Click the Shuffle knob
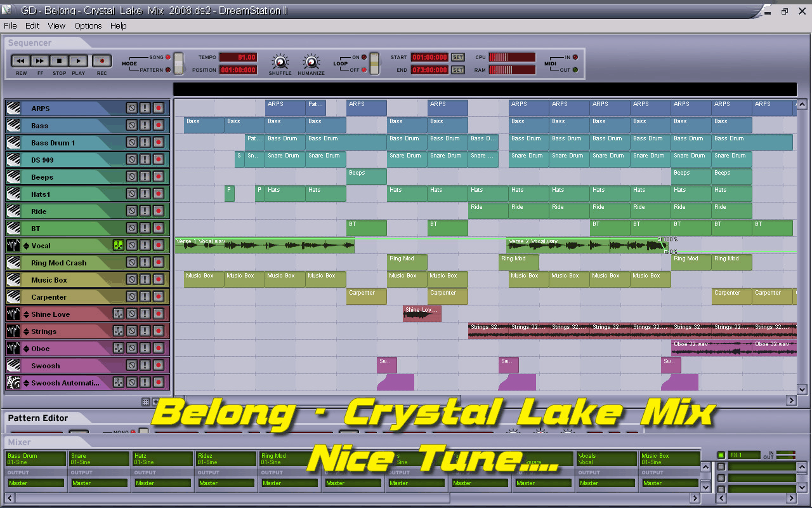Image resolution: width=812 pixels, height=508 pixels. coord(280,62)
